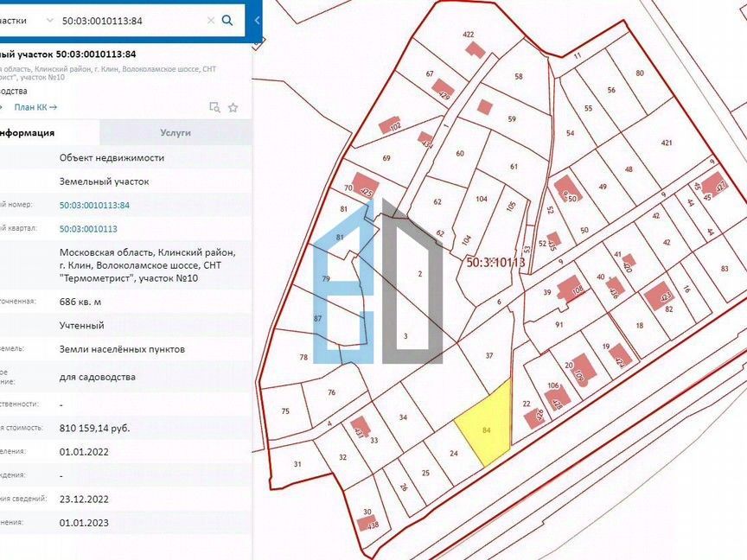The height and width of the screenshot is (560, 747).
Task: Clear the search field with X icon
Action: click(x=211, y=21)
